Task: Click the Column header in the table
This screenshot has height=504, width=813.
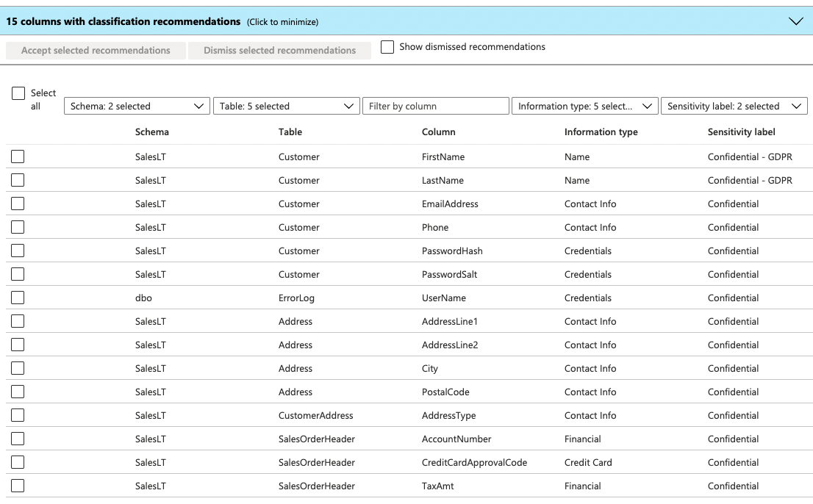Action: [x=438, y=132]
